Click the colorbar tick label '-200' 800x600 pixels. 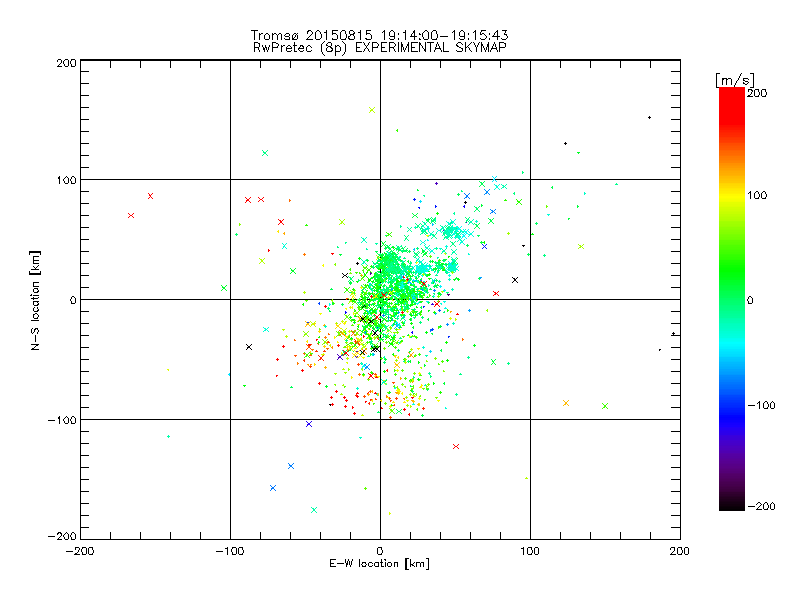(761, 506)
